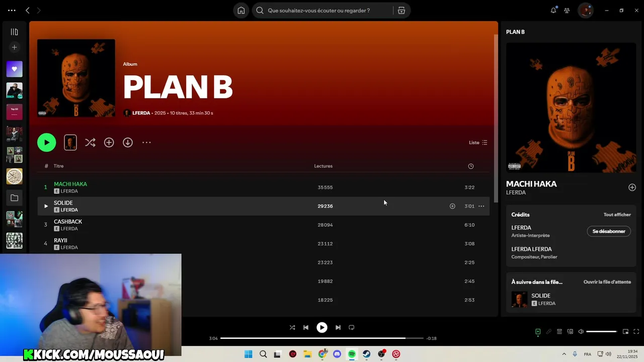Open the Windows Start menu
The image size is (644, 362).
(249, 354)
